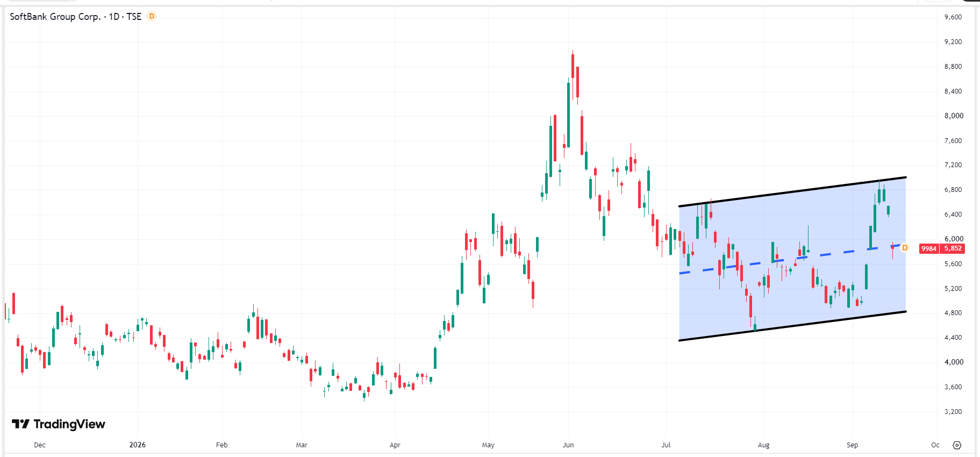Select the dashed blue channel midline
Image resolution: width=980 pixels, height=457 pixels.
click(793, 259)
